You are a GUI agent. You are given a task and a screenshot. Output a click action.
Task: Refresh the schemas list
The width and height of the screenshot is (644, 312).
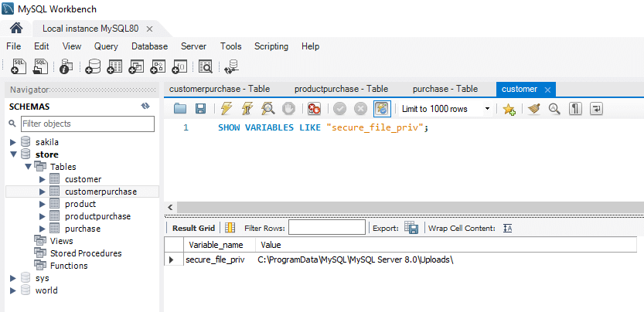pos(145,107)
